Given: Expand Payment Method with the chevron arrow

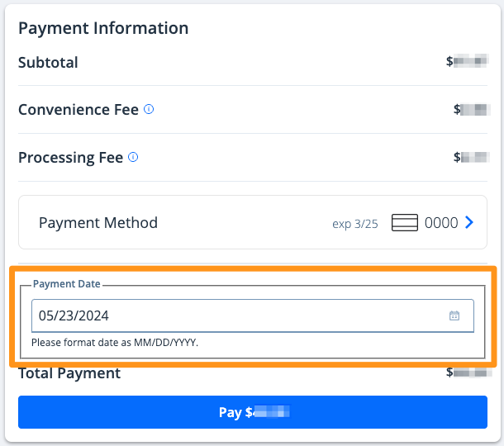Looking at the screenshot, I should pyautogui.click(x=469, y=222).
